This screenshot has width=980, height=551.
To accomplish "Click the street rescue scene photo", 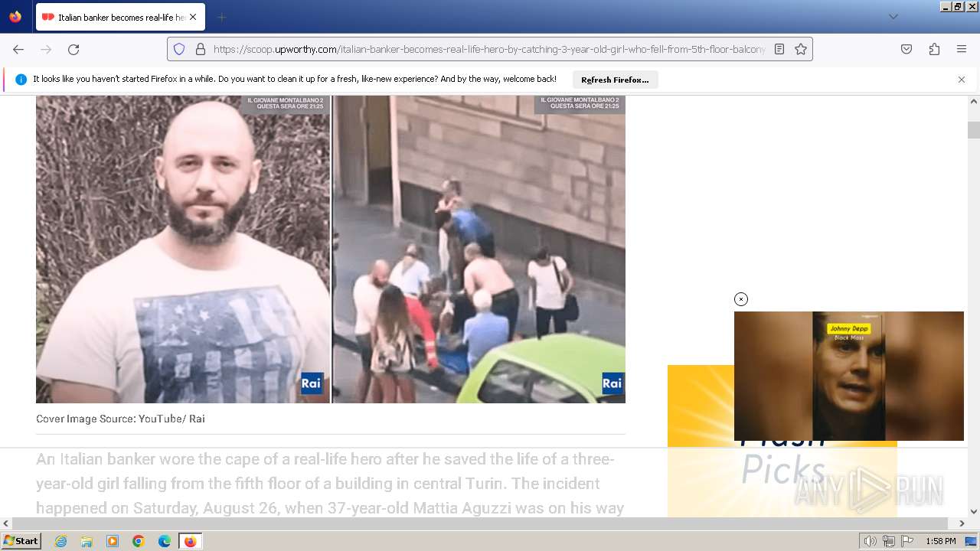I will click(479, 249).
